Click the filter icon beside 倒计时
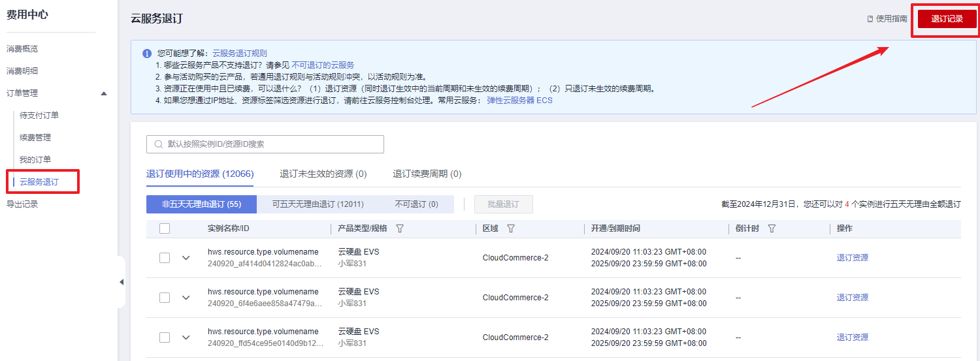This screenshot has width=980, height=361. 772,228
